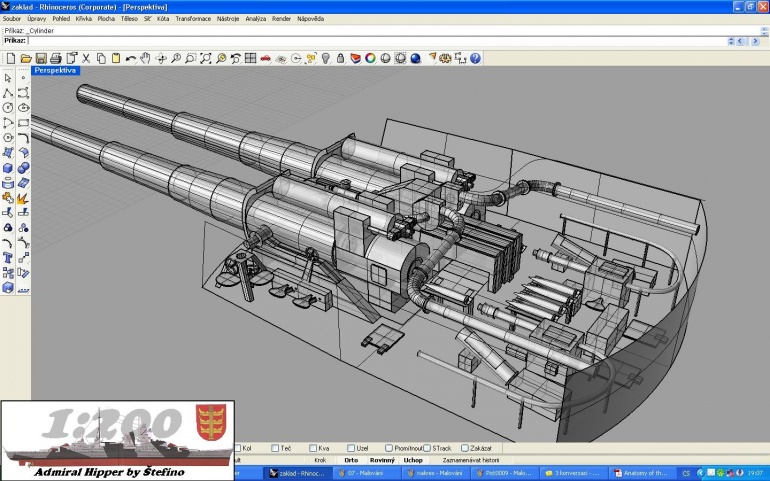
Task: Click the Paste clipboard icon
Action: [116, 58]
